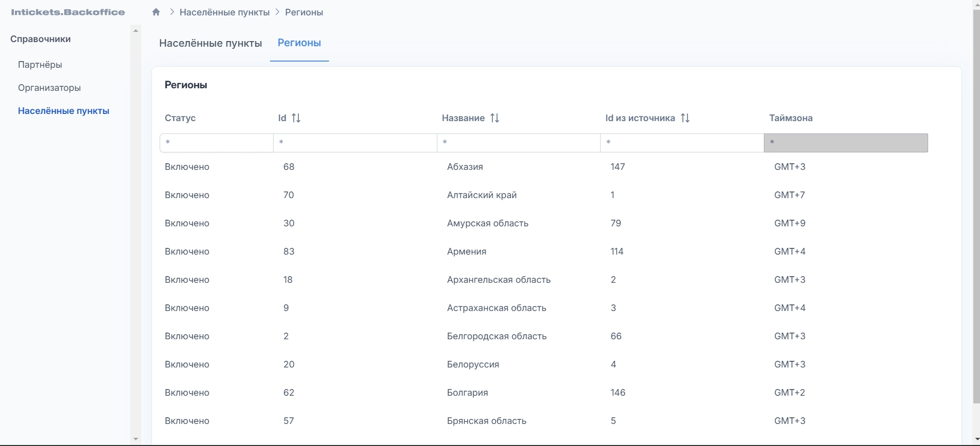Click source Id 146 for Болгария
Screen dimensions: 980x446
click(618, 393)
